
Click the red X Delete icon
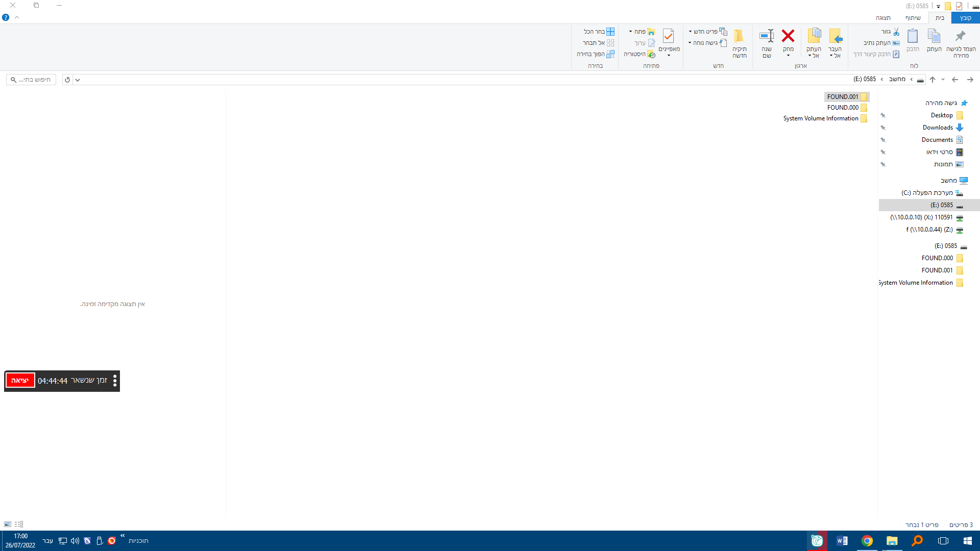pyautogui.click(x=788, y=36)
